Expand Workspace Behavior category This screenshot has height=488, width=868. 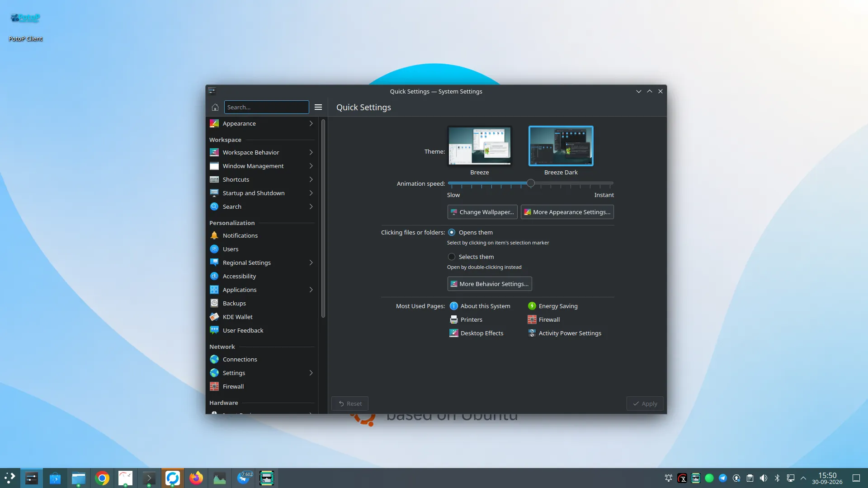(x=262, y=152)
